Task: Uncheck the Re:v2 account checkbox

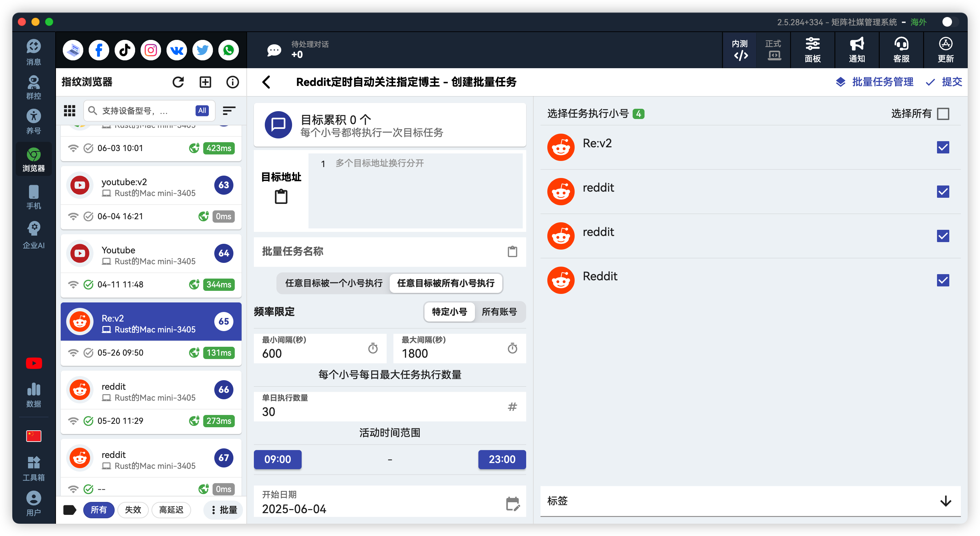Action: (943, 148)
